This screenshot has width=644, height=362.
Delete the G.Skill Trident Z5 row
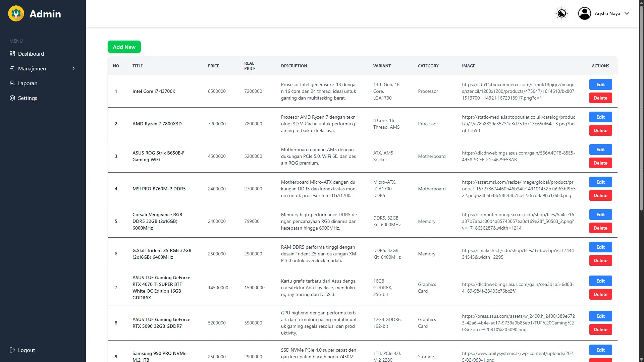(x=600, y=260)
